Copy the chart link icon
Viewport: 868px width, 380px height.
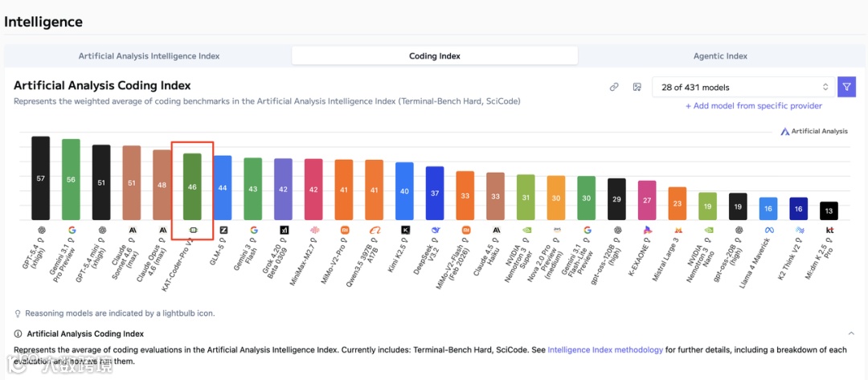pyautogui.click(x=614, y=87)
